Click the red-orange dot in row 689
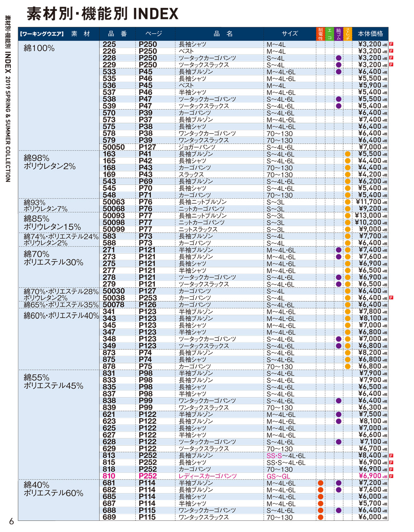Viewport: 414px width, 532px height. pyautogui.click(x=320, y=517)
